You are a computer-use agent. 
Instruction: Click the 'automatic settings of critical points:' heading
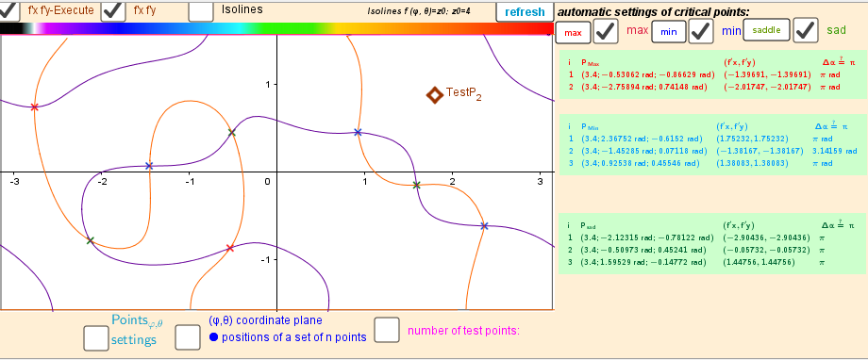click(x=654, y=11)
